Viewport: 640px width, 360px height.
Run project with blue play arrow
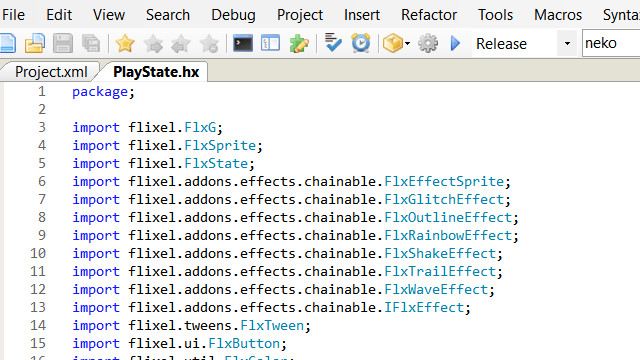click(455, 43)
